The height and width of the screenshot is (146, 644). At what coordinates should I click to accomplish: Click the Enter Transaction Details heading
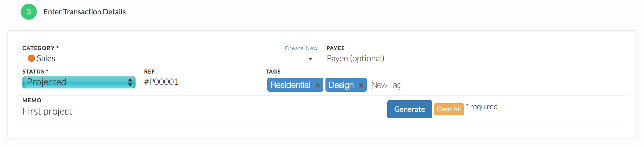[85, 12]
